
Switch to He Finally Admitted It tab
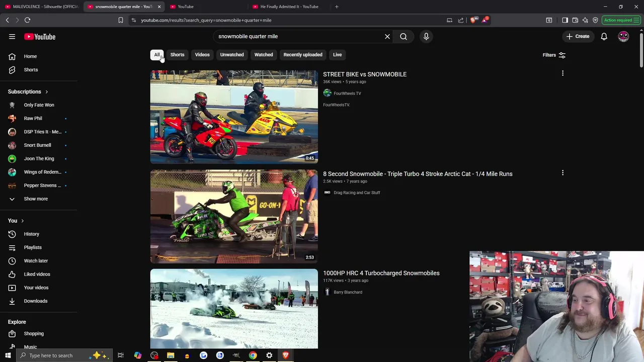[289, 7]
